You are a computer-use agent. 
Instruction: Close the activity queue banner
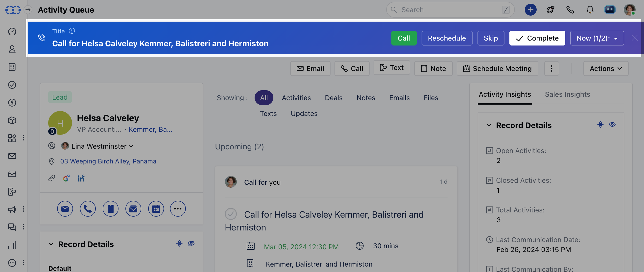point(634,38)
